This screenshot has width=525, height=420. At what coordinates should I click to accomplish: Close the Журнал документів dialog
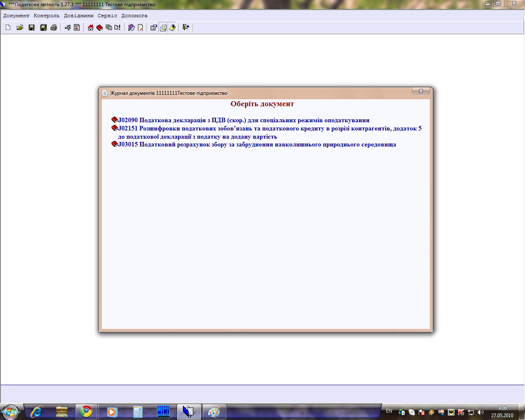pos(421,91)
